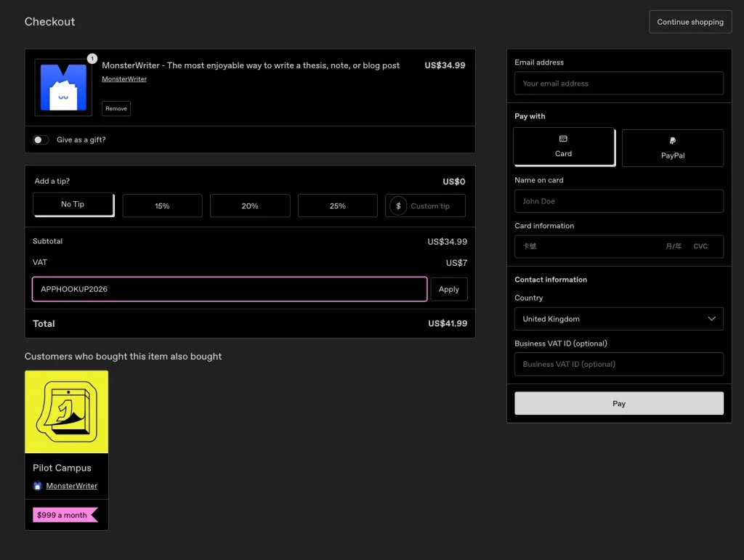Toggle the Give as a gift switch
744x560 pixels.
click(x=41, y=139)
